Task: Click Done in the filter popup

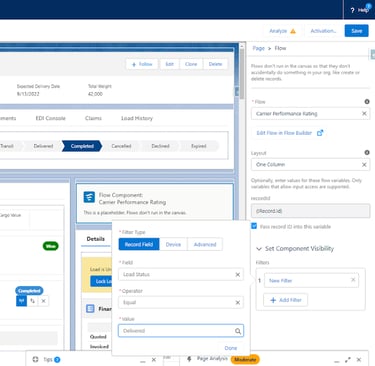Action: click(231, 348)
